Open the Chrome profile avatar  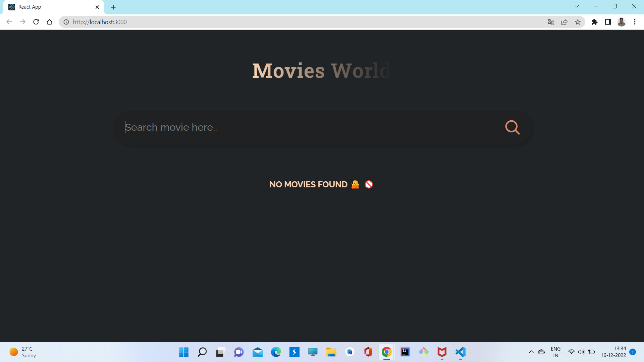[622, 22]
